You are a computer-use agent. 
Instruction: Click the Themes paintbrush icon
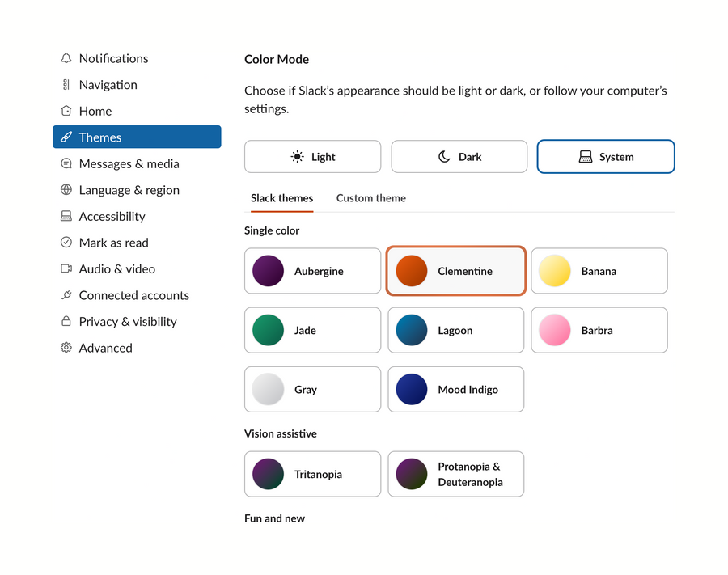click(x=65, y=137)
